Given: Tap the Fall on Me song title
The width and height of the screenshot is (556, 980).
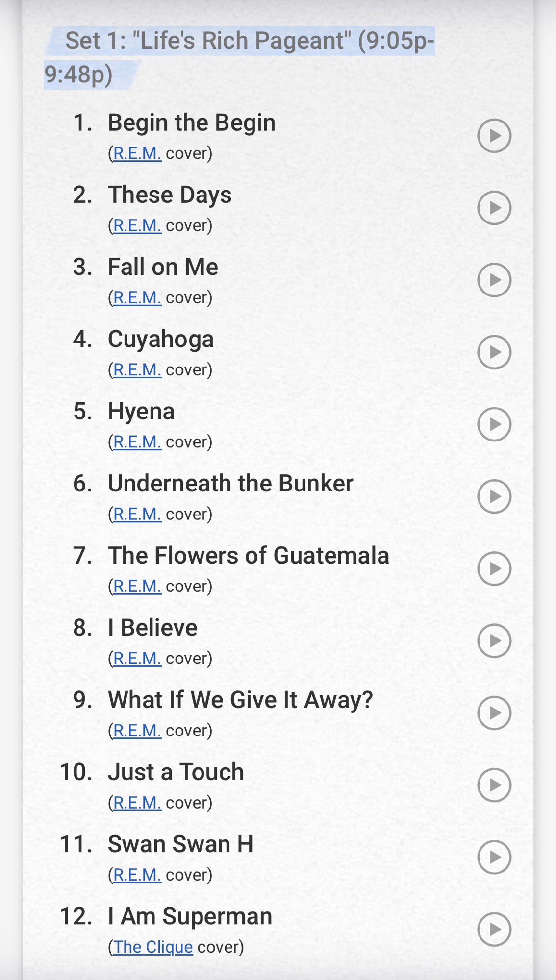Looking at the screenshot, I should pos(163,267).
